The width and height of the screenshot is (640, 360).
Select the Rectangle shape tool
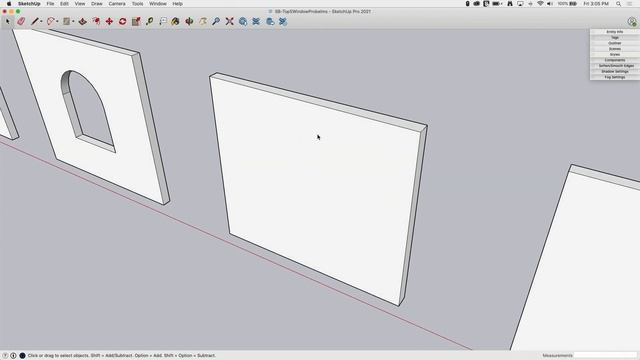click(x=66, y=21)
